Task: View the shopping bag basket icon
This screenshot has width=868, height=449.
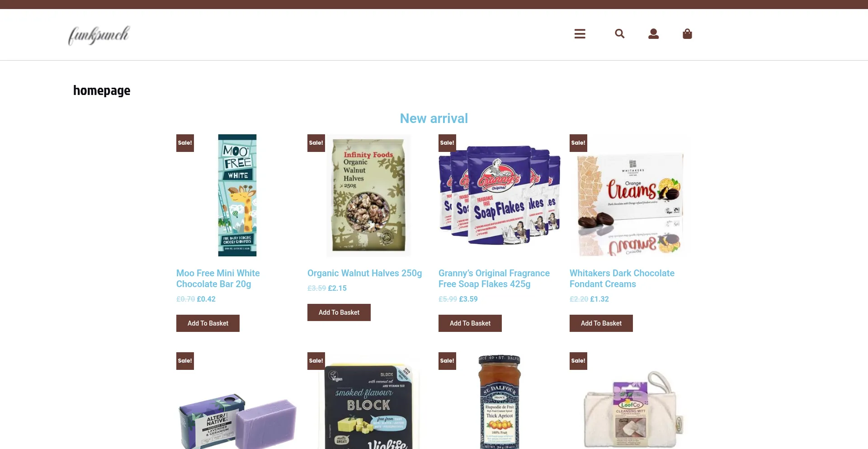Action: [x=687, y=34]
